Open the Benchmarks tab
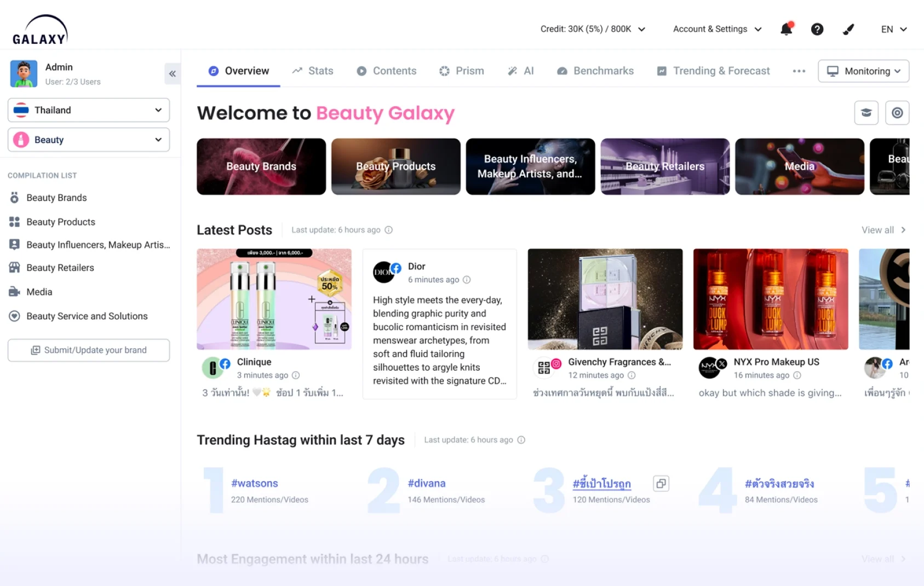Viewport: 924px width, 586px height. [x=595, y=71]
